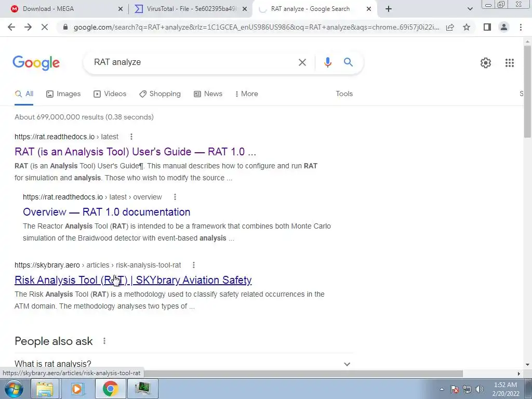The height and width of the screenshot is (399, 532).
Task: Switch to News results
Action: click(x=208, y=94)
